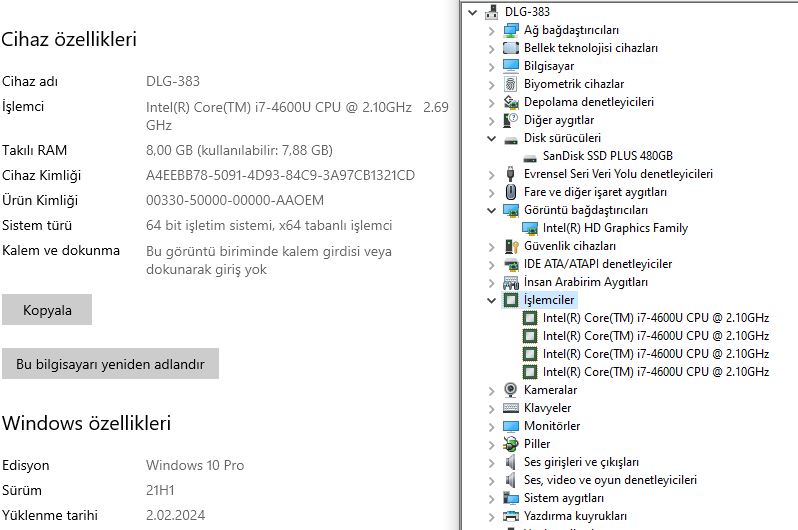The image size is (798, 530).
Task: Expand the Klavyeler category arrow
Action: click(x=492, y=409)
